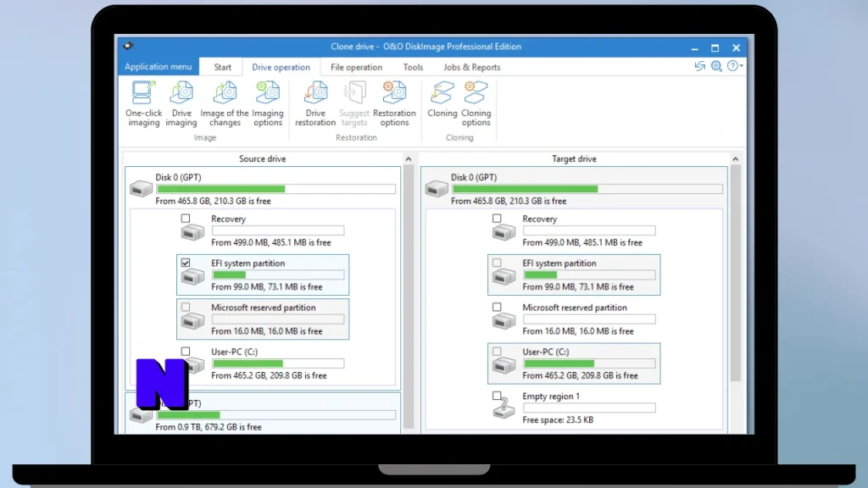Screen dimensions: 868x488
Task: Close the Clone drive window
Action: click(736, 48)
